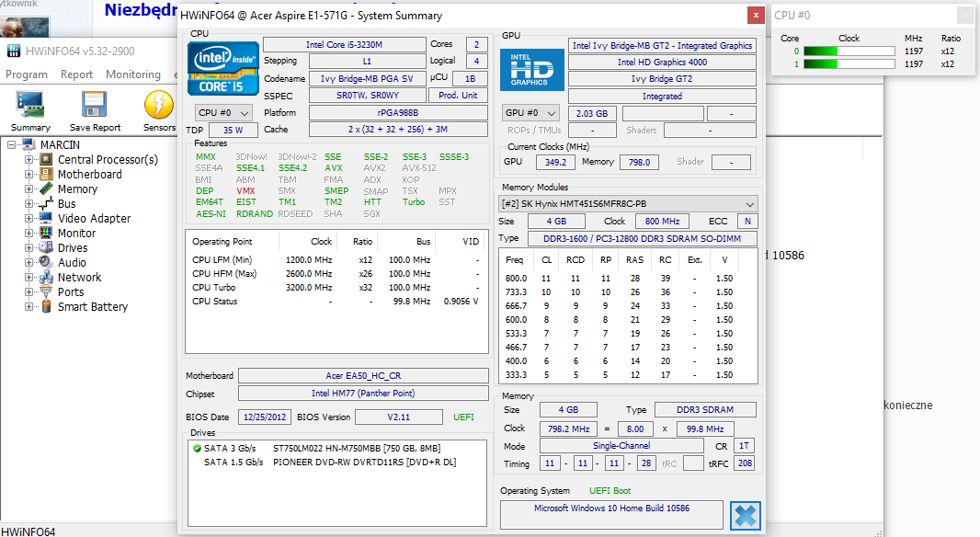Select the Central Processor(s) chip icon
Viewport: 980px width, 537px height.
[46, 159]
